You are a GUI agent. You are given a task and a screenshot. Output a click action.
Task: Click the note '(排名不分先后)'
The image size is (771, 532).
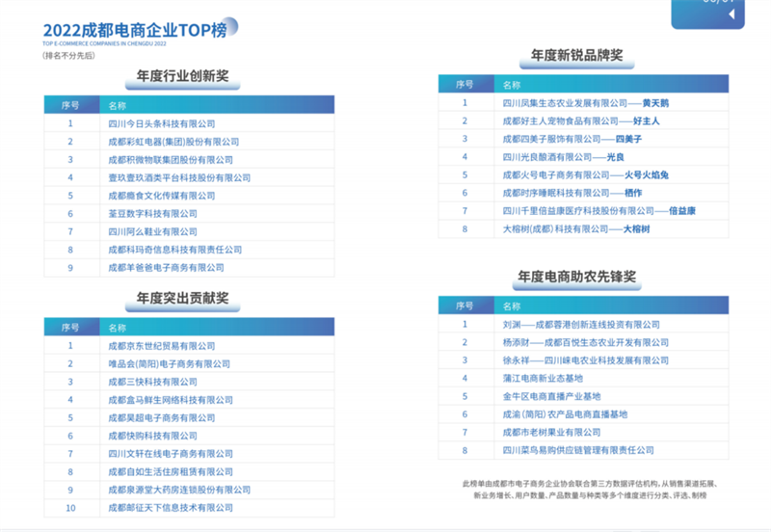pos(68,56)
